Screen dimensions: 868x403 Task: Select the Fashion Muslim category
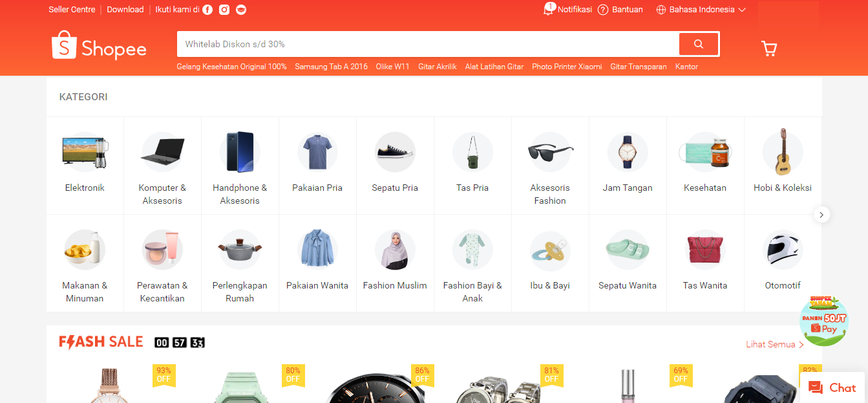394,263
